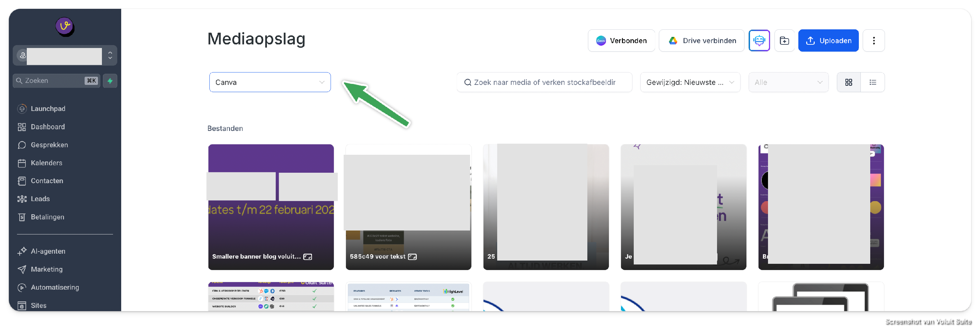Open the three-dot more options menu
Image resolution: width=980 pixels, height=334 pixels.
[874, 41]
